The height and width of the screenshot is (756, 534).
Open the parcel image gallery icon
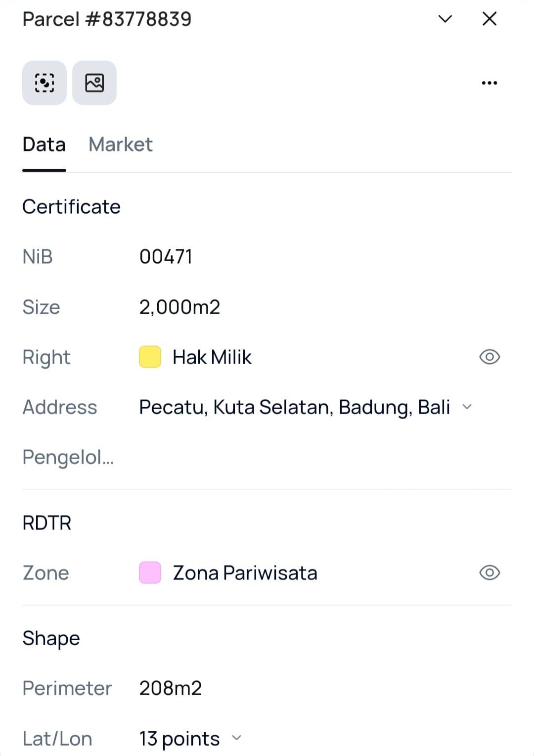[94, 83]
